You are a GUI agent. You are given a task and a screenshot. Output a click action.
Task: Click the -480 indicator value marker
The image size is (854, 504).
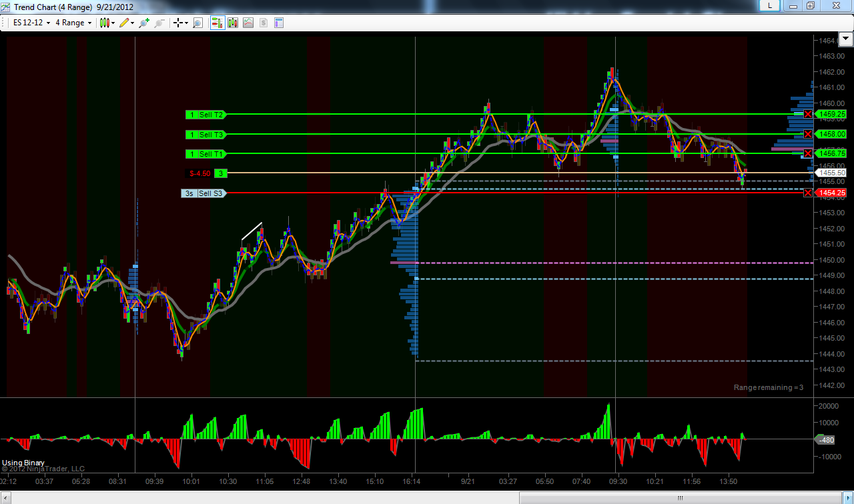826,439
